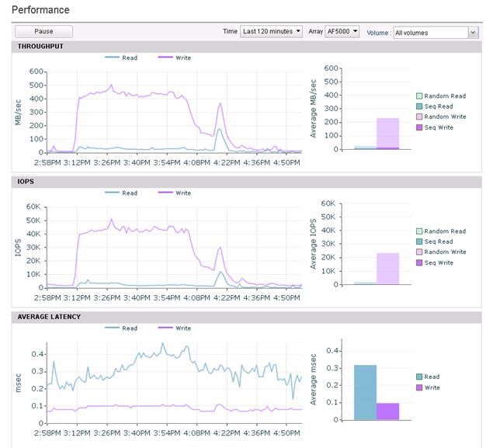The width and height of the screenshot is (486, 448).
Task: Click Seq Write swatch in IOPS legend
Action: point(419,262)
